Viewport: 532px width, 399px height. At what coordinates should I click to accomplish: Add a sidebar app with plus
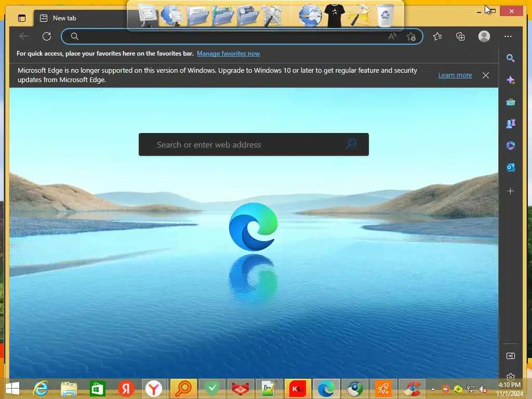(x=510, y=191)
